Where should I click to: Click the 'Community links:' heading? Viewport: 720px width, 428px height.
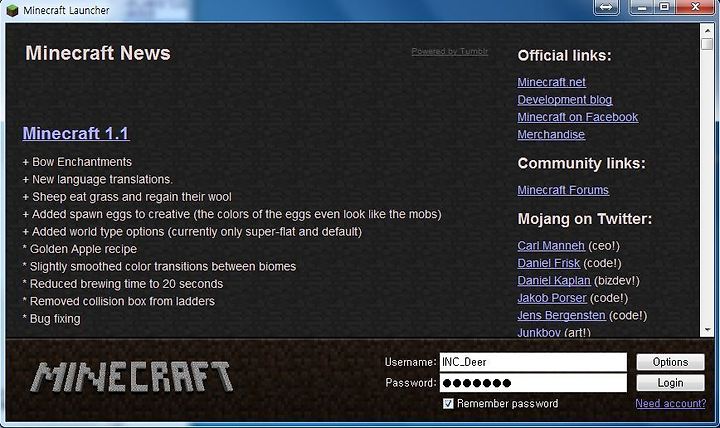[x=581, y=163]
